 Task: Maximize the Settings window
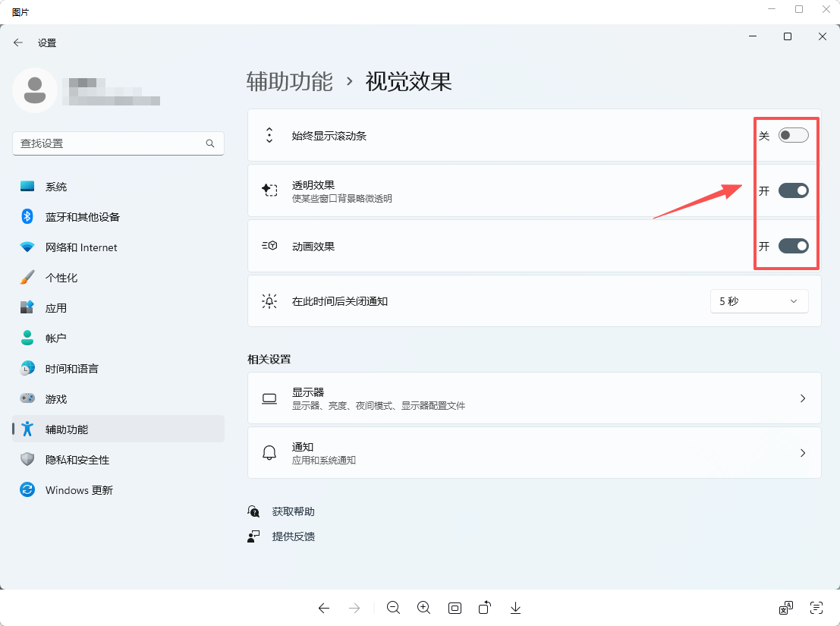pos(788,36)
